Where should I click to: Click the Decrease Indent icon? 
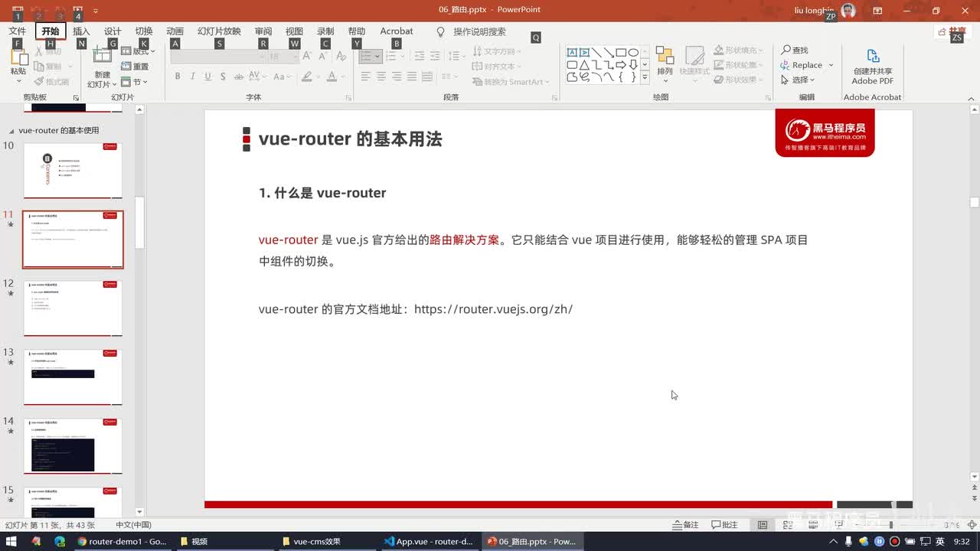click(x=420, y=56)
